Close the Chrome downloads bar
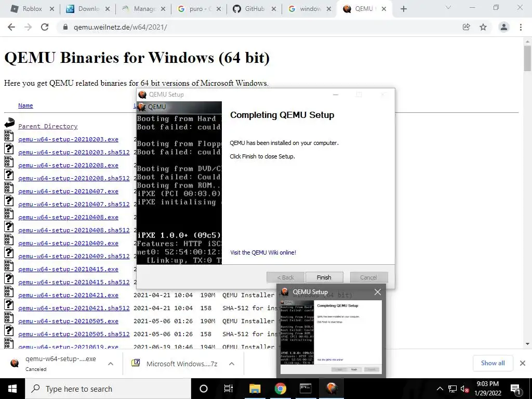This screenshot has height=399, width=532. pyautogui.click(x=523, y=363)
